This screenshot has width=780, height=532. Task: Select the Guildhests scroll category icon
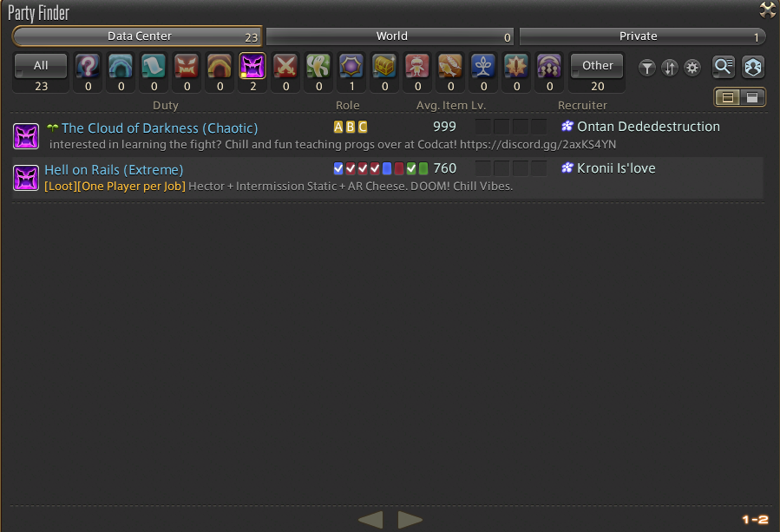tap(154, 66)
